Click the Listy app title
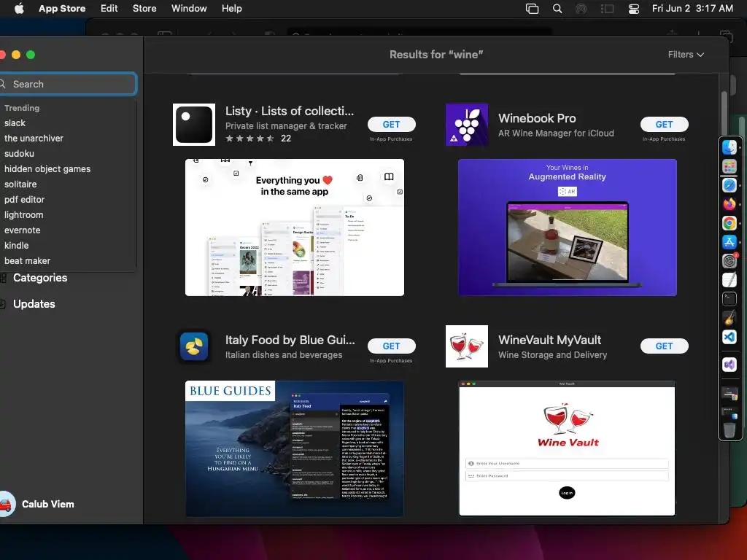747x560 pixels. [x=290, y=111]
